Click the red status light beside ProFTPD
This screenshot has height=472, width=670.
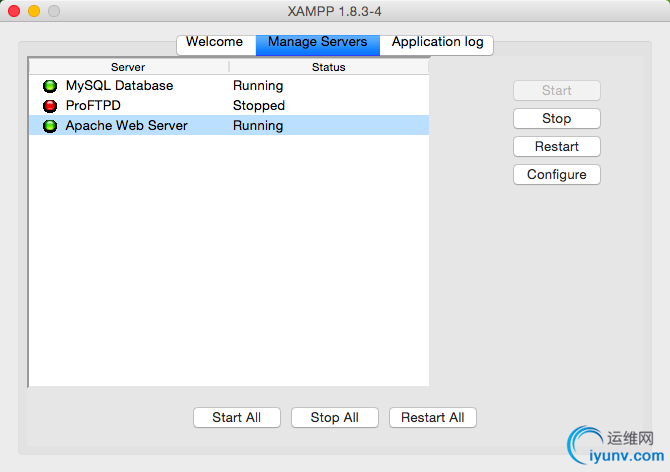coord(50,106)
